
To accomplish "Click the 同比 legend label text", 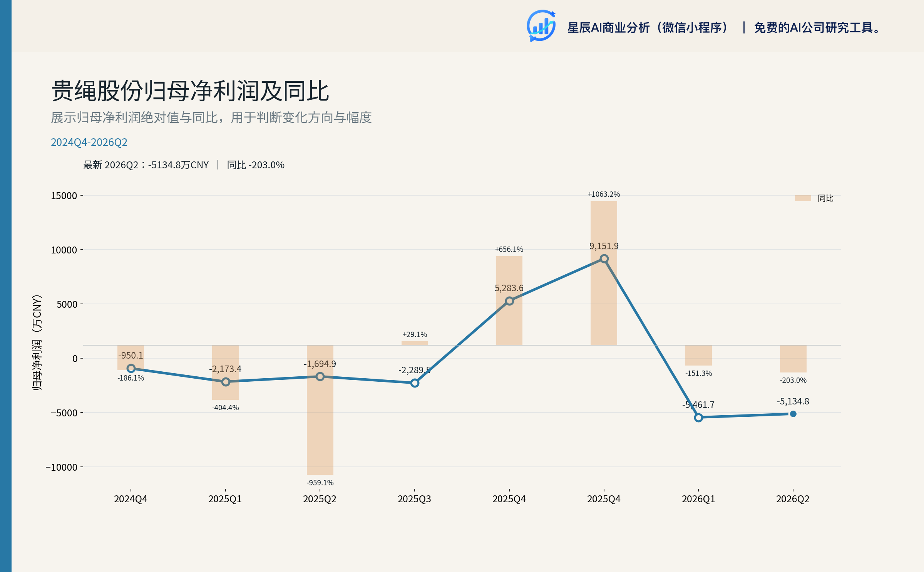I will point(825,198).
